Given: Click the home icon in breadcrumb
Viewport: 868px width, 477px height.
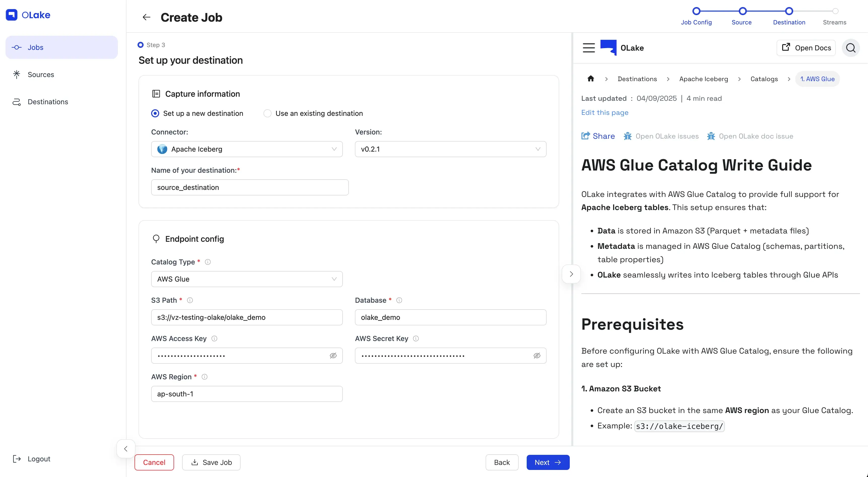Looking at the screenshot, I should coord(591,79).
